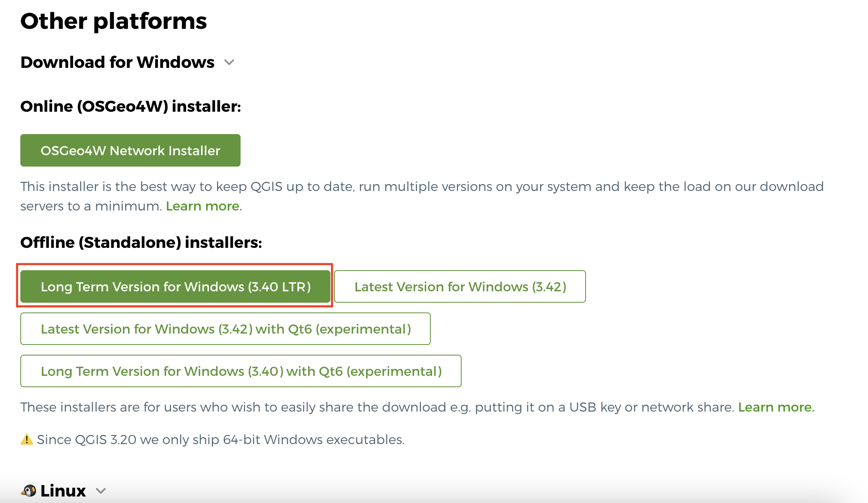
Task: Open Learn more link after USB key sentence
Action: coord(776,407)
